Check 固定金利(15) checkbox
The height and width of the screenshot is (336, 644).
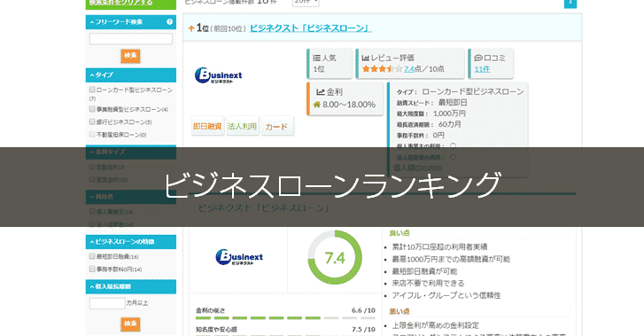[92, 179]
